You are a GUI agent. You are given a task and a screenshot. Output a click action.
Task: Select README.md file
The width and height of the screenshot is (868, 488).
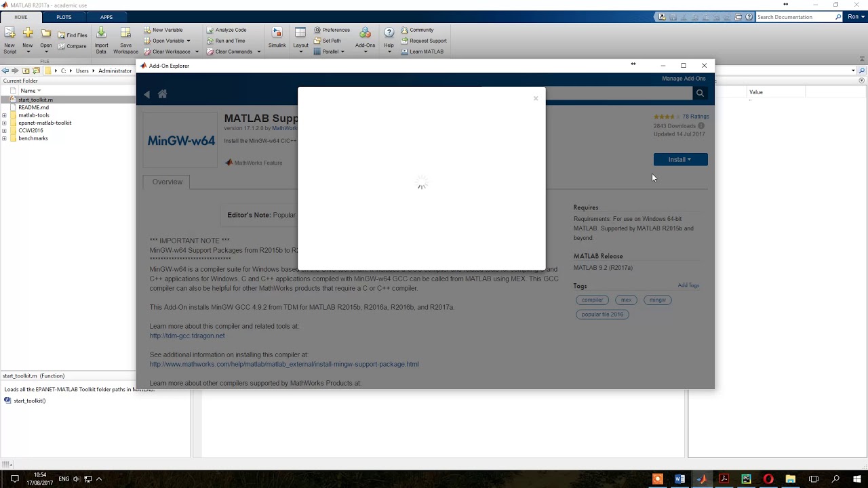point(33,107)
